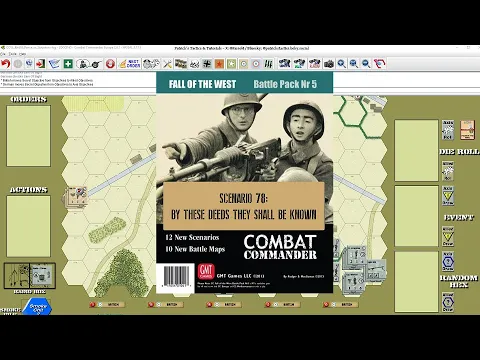Click the tank photo toolbar icon
Viewport: 480px width, 360px height.
181,63
